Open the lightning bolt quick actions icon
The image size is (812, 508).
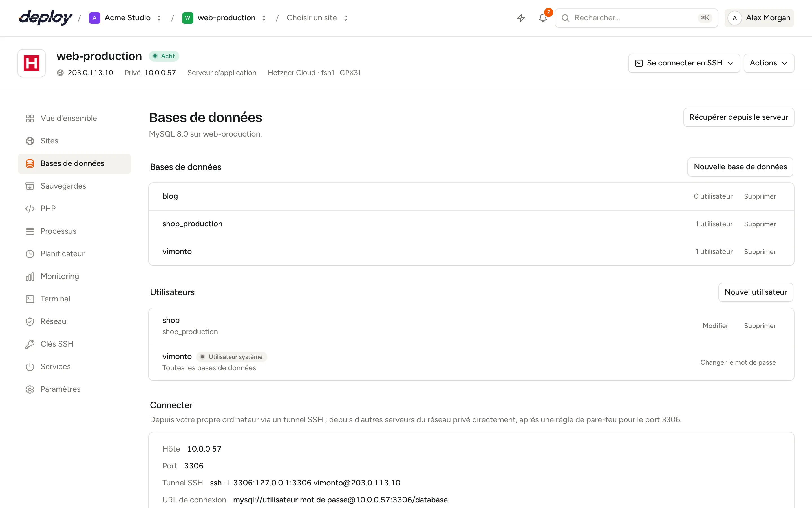tap(521, 18)
